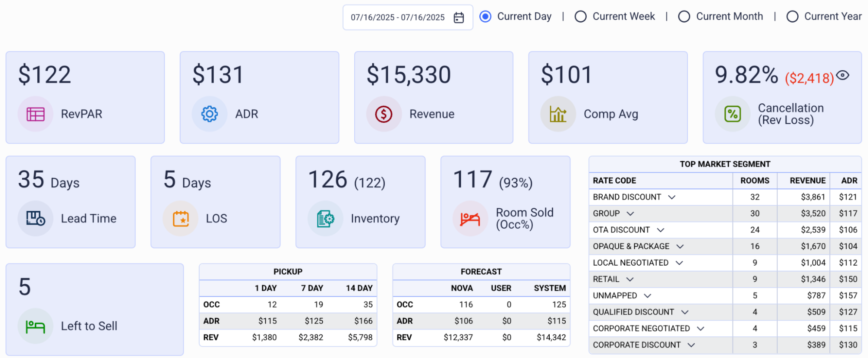Screen dimensions: 868x358
Task: Select the Current Year radio button
Action: tap(792, 16)
